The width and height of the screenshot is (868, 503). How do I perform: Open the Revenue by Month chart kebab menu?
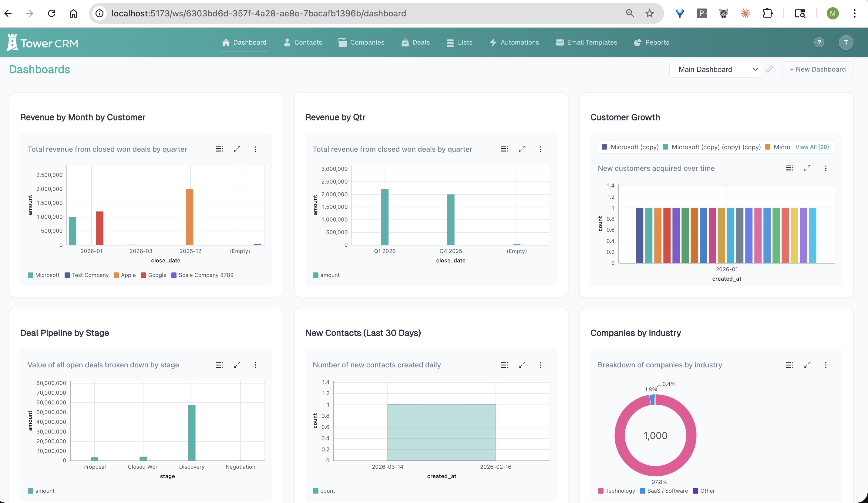point(255,149)
